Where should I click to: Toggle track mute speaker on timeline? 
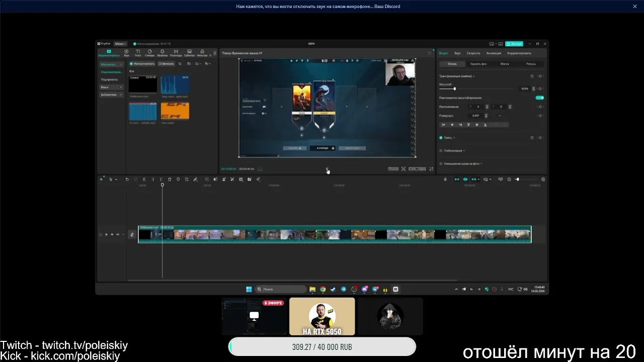click(x=117, y=234)
